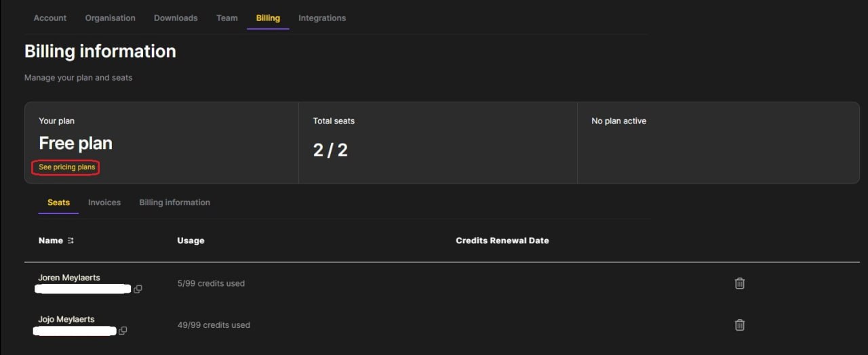Switch to the Organisation tab
The height and width of the screenshot is (355, 868).
(111, 18)
